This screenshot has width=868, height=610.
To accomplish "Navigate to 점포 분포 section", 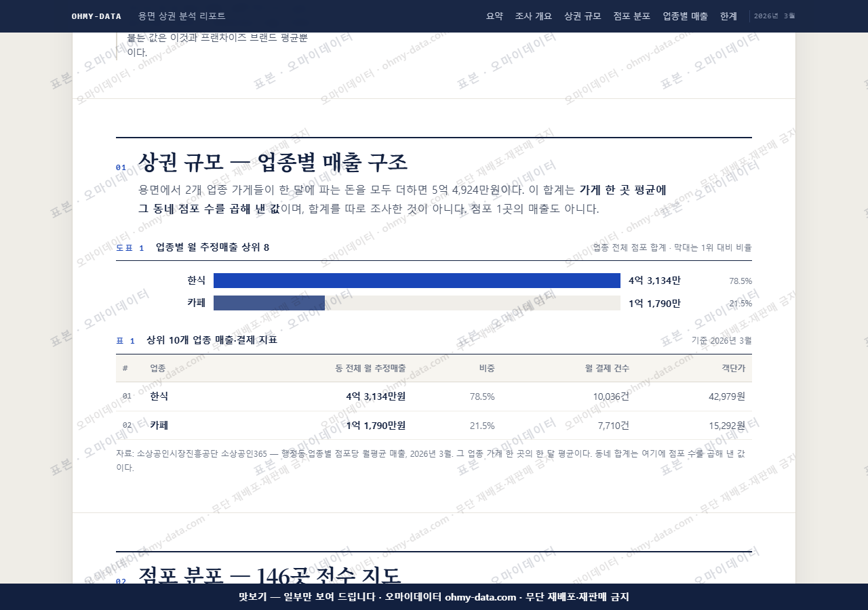I will click(x=632, y=16).
